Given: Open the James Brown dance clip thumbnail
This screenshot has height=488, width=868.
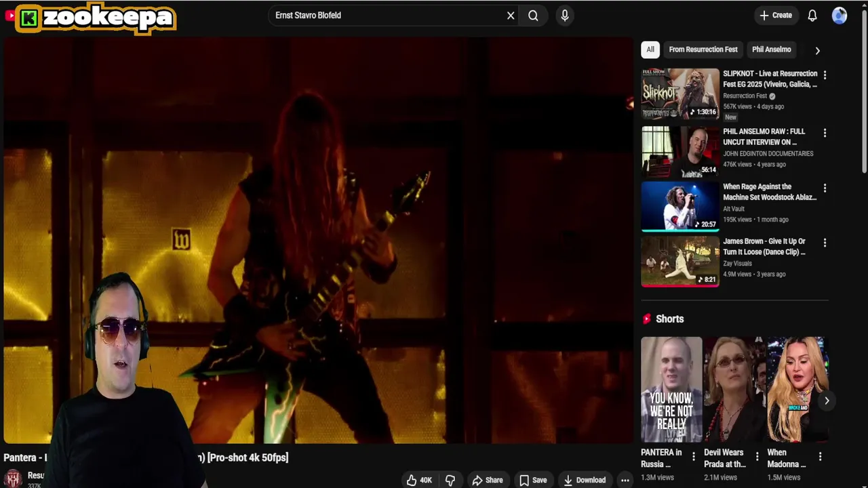Looking at the screenshot, I should (x=680, y=261).
